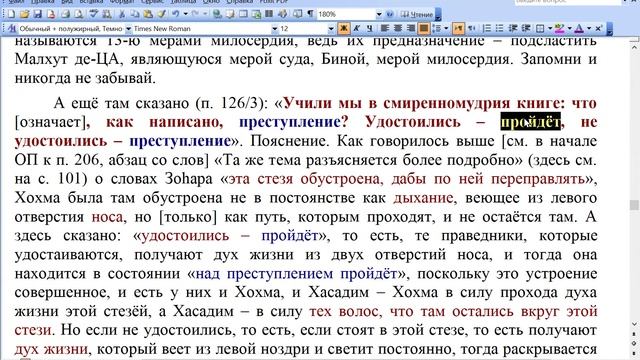Image resolution: width=640 pixels, height=360 pixels.
Task: Open the Help icon beside the zoom box
Action: click(x=390, y=14)
